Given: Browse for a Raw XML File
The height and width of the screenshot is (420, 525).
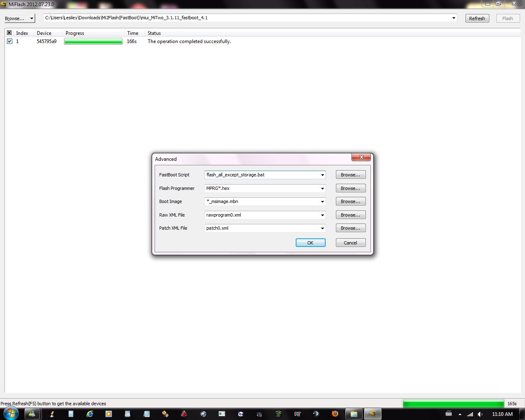Looking at the screenshot, I should 351,215.
